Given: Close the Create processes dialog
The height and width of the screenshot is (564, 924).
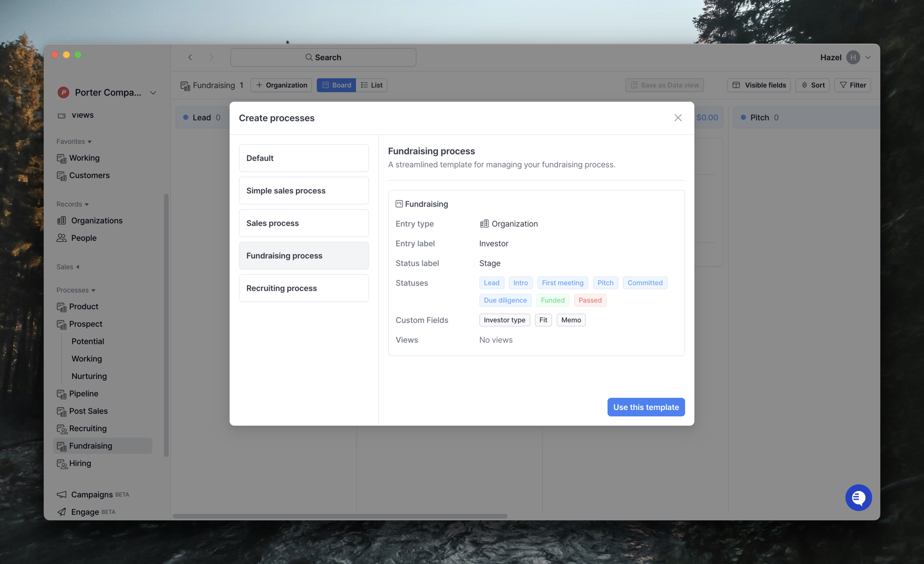Looking at the screenshot, I should [678, 118].
